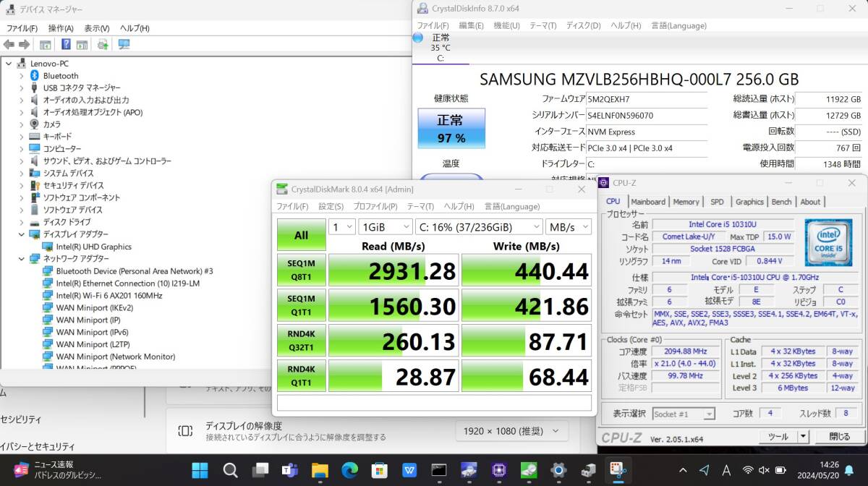868x486 pixels.
Task: Switch to the CPU-Z purple chip taskbar icon
Action: tap(498, 470)
